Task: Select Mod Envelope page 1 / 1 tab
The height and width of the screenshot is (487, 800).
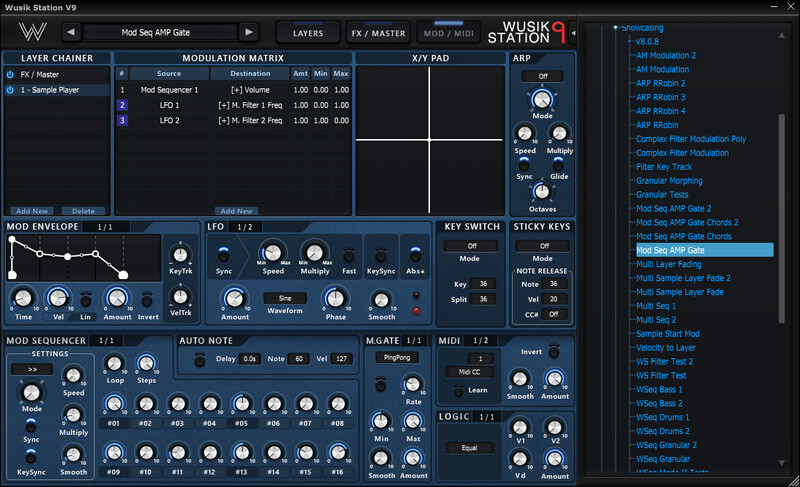Action: [105, 227]
